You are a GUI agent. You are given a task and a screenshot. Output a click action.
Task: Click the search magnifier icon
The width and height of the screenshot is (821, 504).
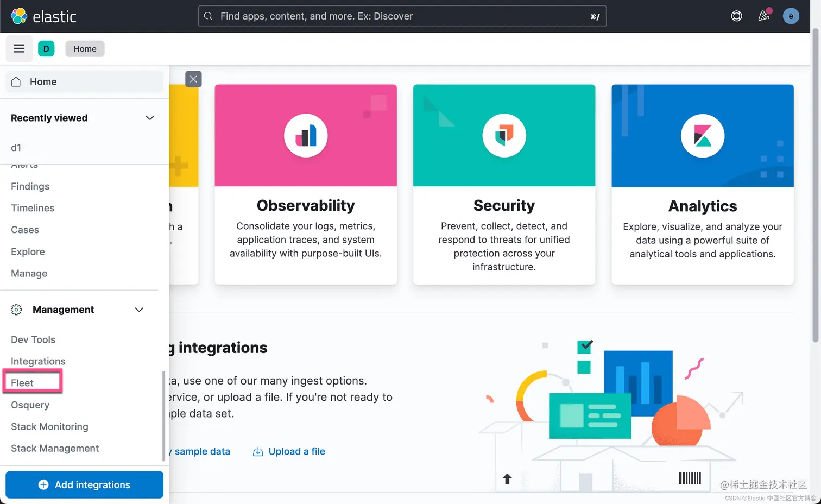(208, 16)
